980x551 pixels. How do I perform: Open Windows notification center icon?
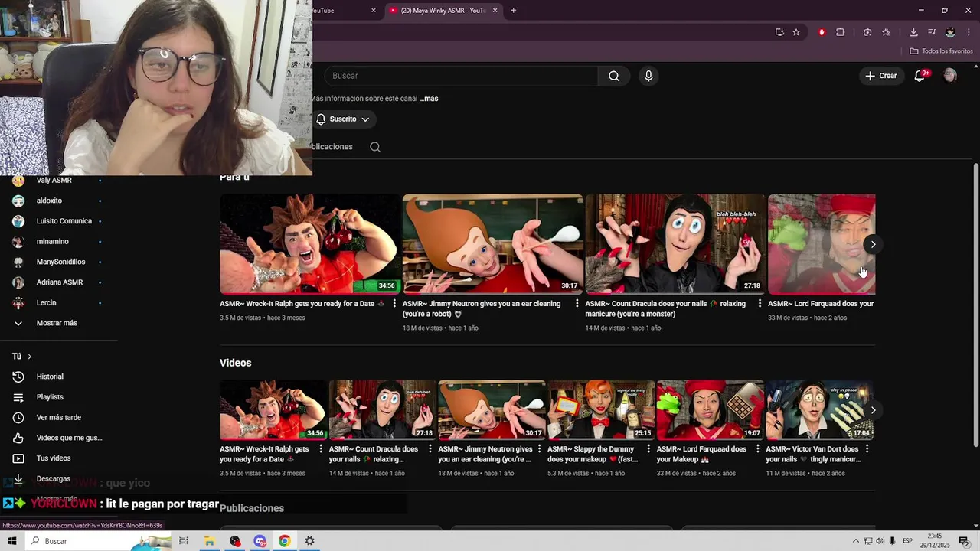(x=964, y=541)
